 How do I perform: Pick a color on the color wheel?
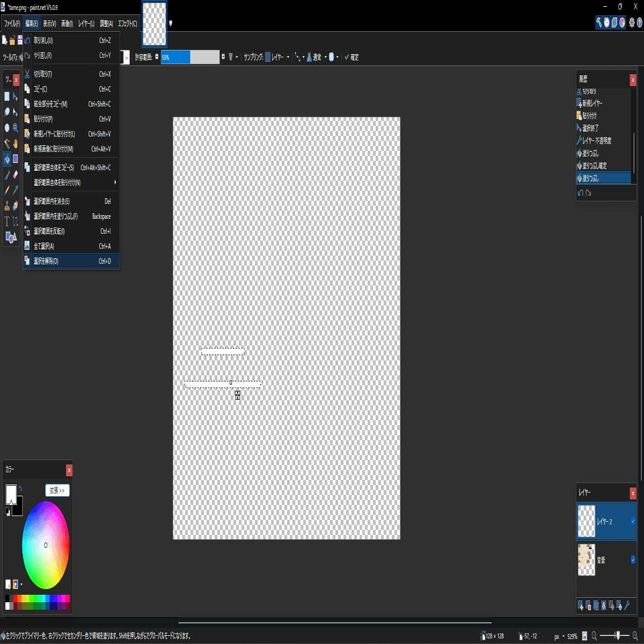[46, 545]
